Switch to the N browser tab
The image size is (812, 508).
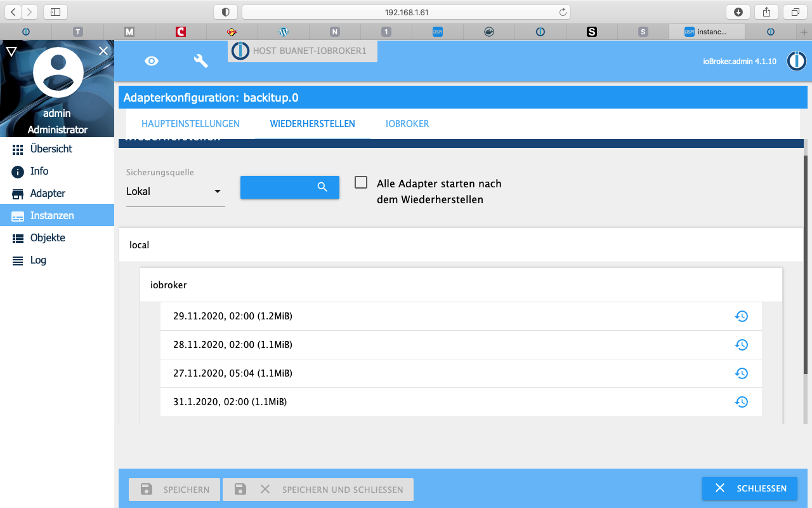click(335, 32)
